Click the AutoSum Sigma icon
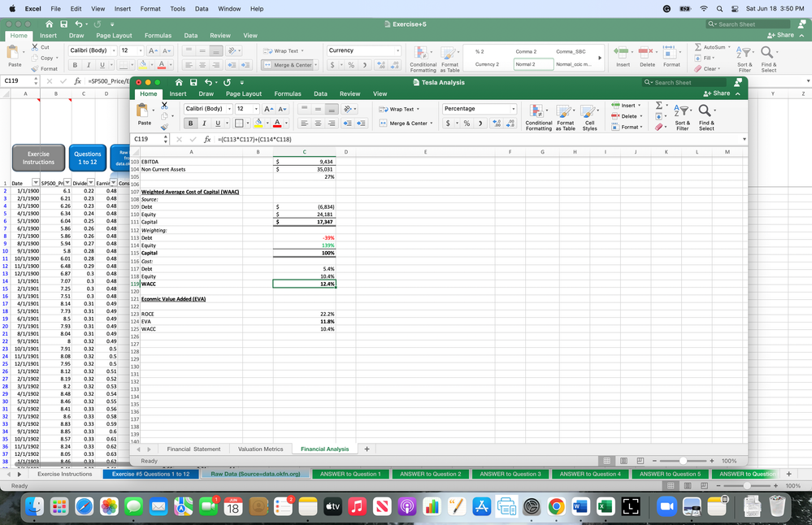 658,106
